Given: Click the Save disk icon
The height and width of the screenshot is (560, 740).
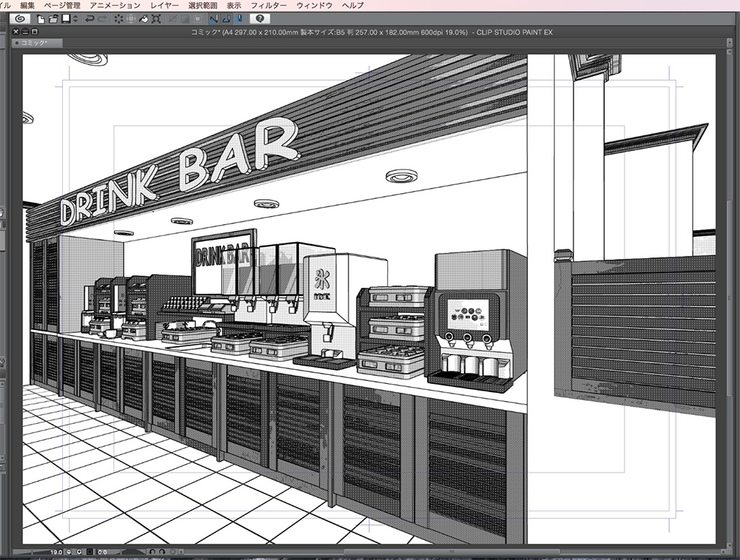Looking at the screenshot, I should 65,18.
